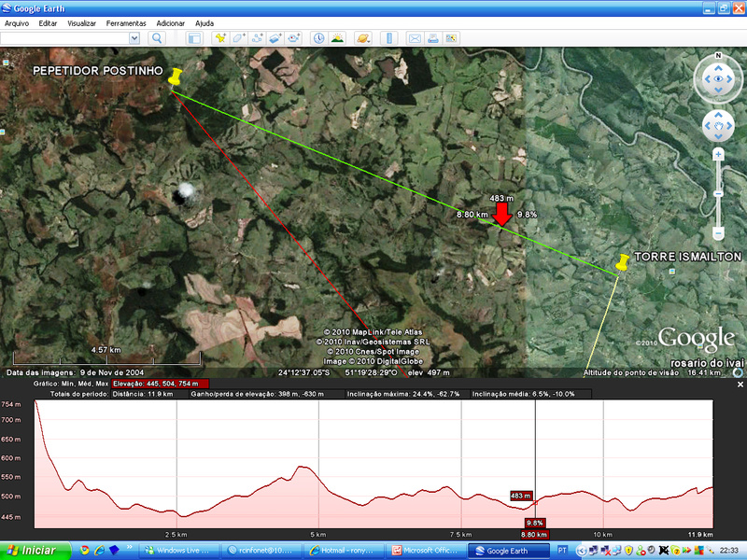Show historical imagery clock icon

pos(318,38)
